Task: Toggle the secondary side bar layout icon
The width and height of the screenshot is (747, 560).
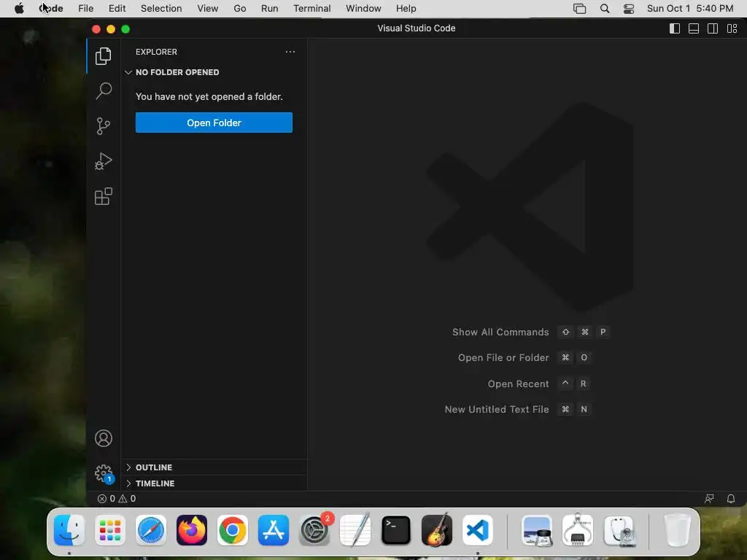Action: 713,28
